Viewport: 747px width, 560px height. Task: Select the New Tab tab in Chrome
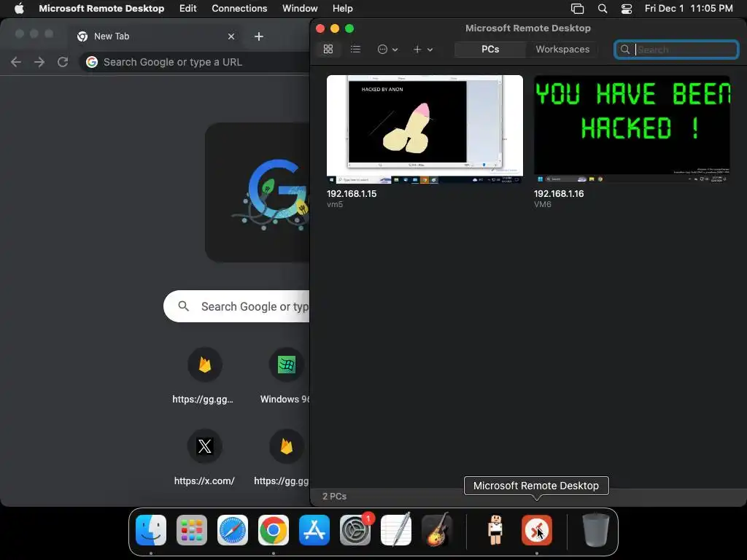tap(155, 36)
